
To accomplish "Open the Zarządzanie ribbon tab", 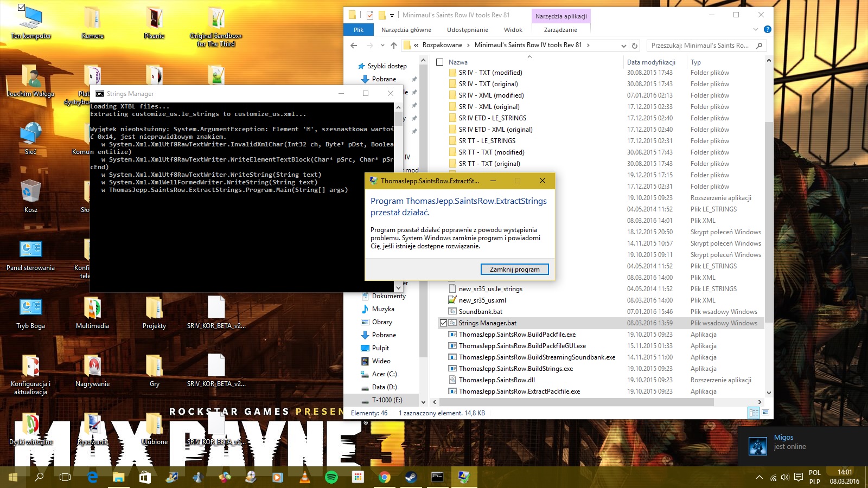I will 560,30.
